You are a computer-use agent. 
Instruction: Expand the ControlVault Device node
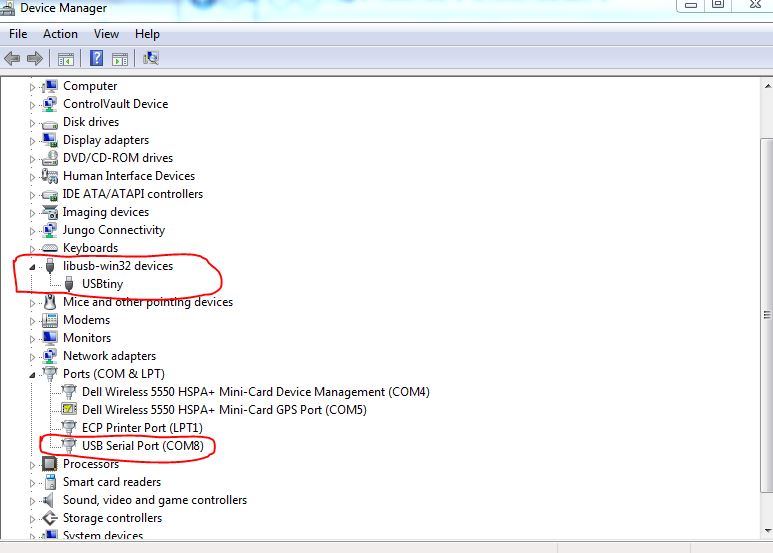click(33, 105)
